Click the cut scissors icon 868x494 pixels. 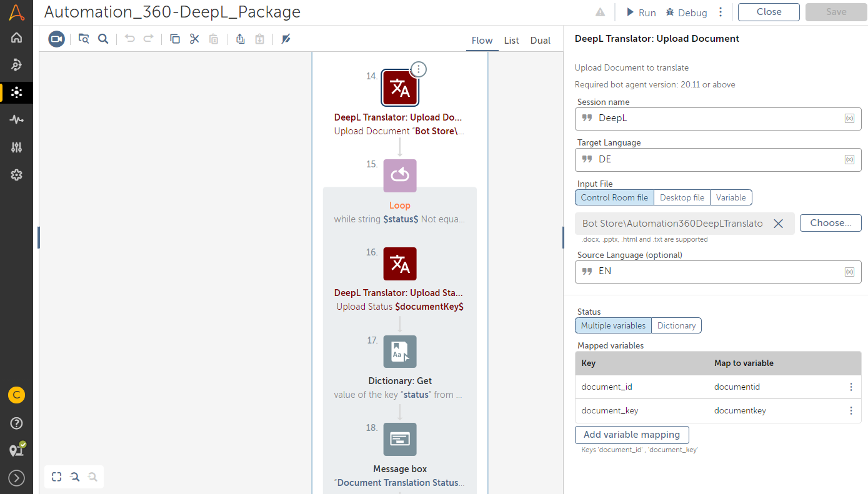(194, 39)
